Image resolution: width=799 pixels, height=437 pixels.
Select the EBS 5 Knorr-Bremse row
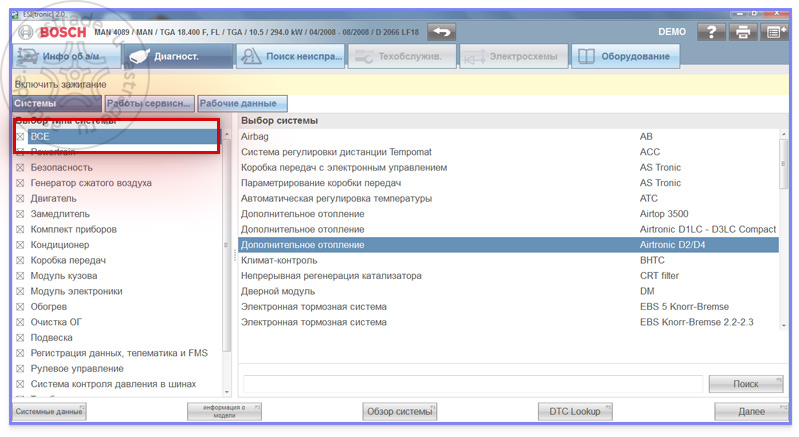click(x=508, y=307)
